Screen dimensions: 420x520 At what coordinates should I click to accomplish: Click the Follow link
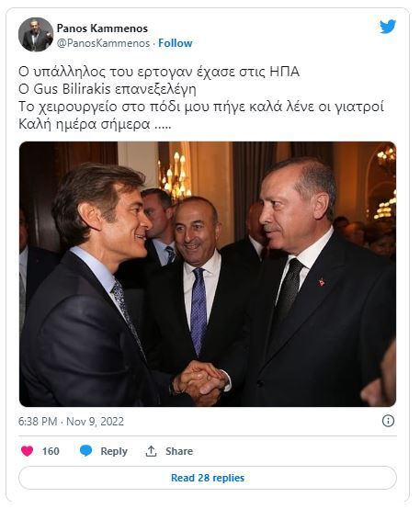click(x=176, y=43)
